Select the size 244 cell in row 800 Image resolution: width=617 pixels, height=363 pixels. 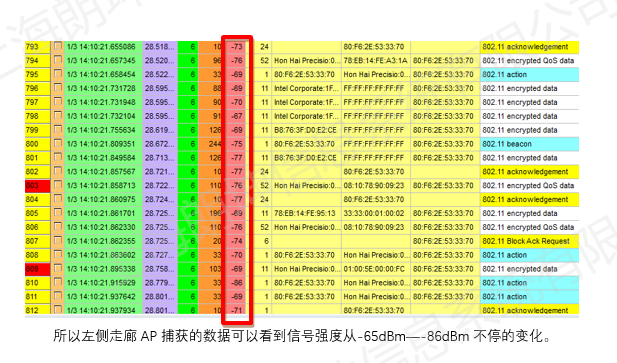click(212, 144)
